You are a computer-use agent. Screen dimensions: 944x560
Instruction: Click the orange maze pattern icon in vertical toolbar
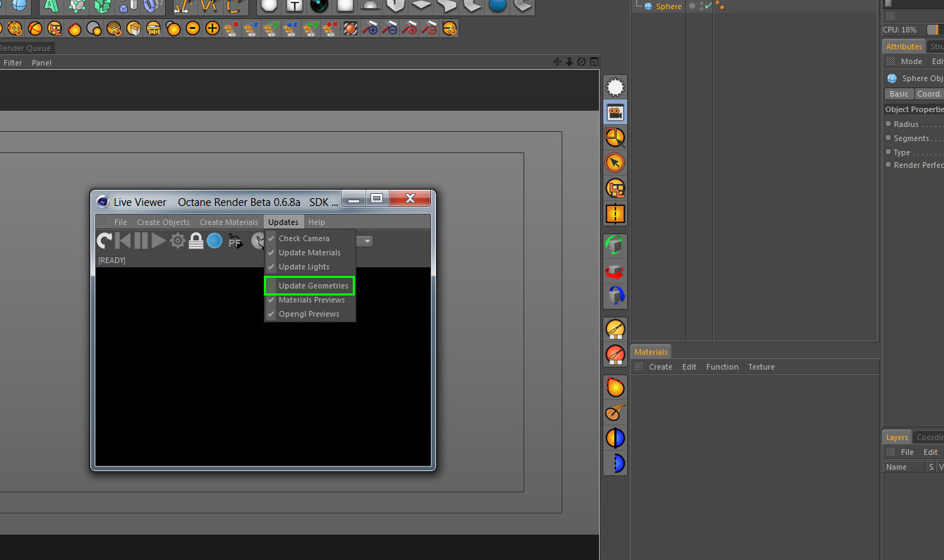615,188
